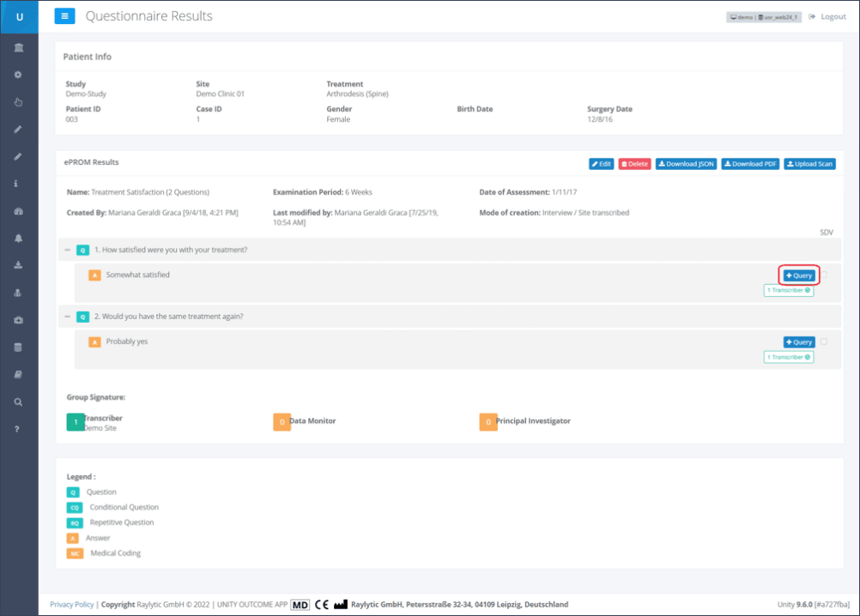
Task: Open the info icon in sidebar
Action: [18, 184]
